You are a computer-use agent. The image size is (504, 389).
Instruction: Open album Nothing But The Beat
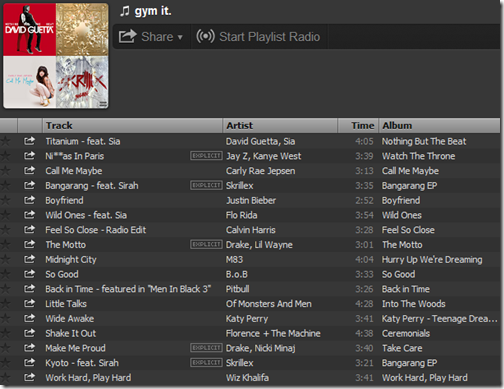pyautogui.click(x=424, y=141)
